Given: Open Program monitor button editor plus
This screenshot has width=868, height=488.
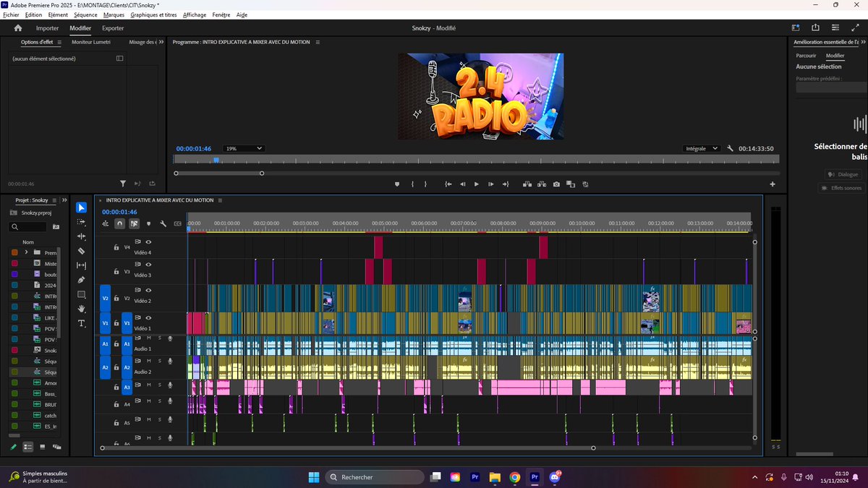Looking at the screenshot, I should 773,184.
